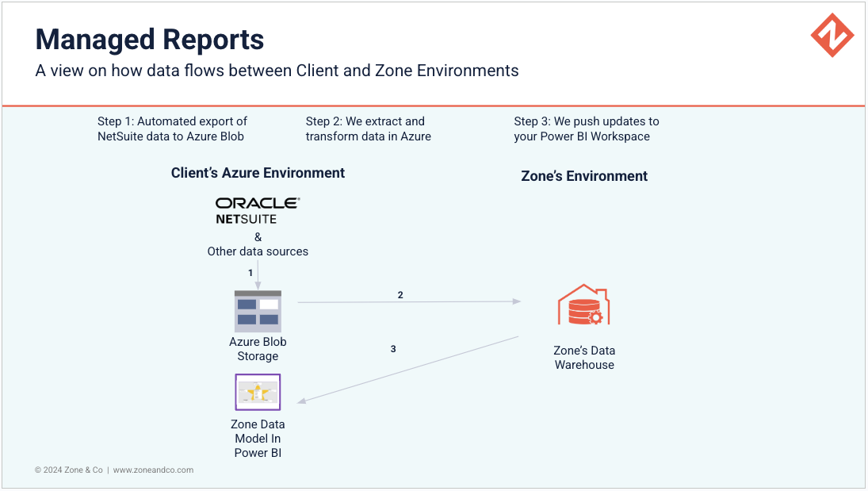Click the Oracle NetSuite logo
This screenshot has height=491, width=868.
(258, 210)
